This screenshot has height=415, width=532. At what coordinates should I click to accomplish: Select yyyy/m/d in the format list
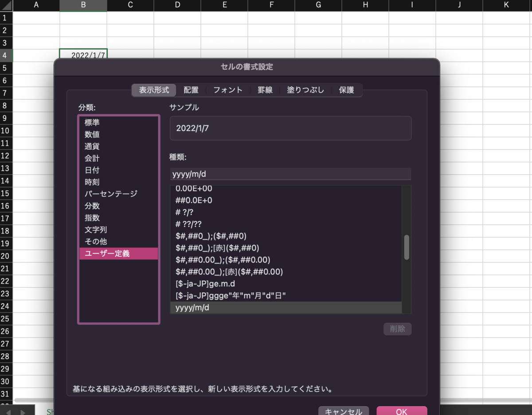point(286,307)
